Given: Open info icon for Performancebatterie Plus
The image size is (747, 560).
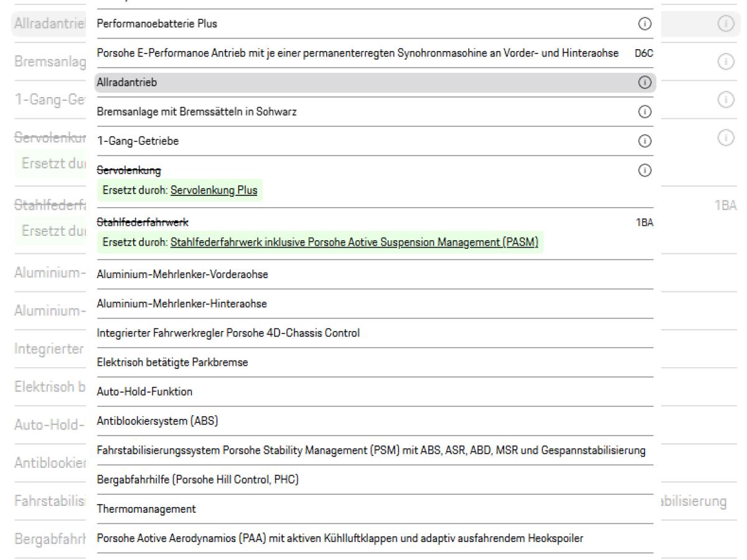Looking at the screenshot, I should 646,24.
